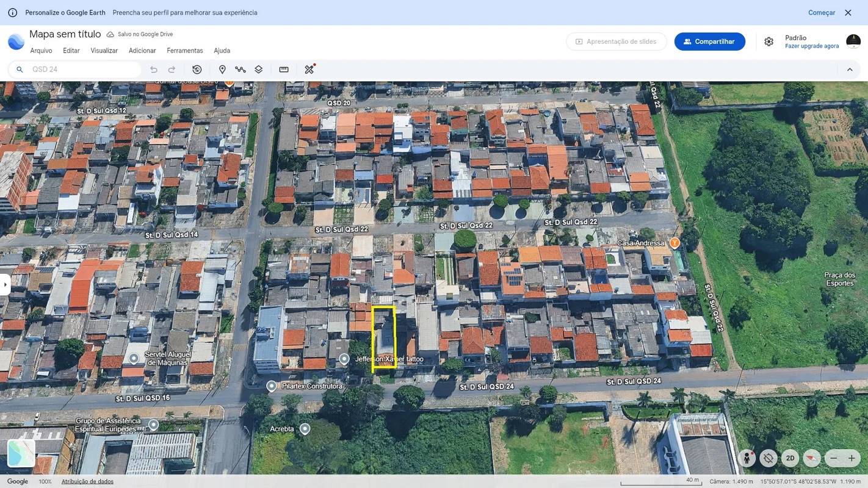Viewport: 868px width, 488px height.
Task: Click the St. D Sul Qsd 12 label
Action: 101,111
